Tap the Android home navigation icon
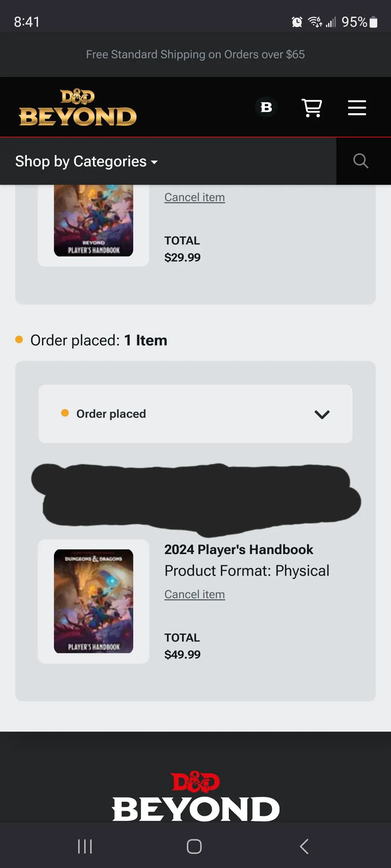Screen dimensions: 391x868 click(x=195, y=846)
